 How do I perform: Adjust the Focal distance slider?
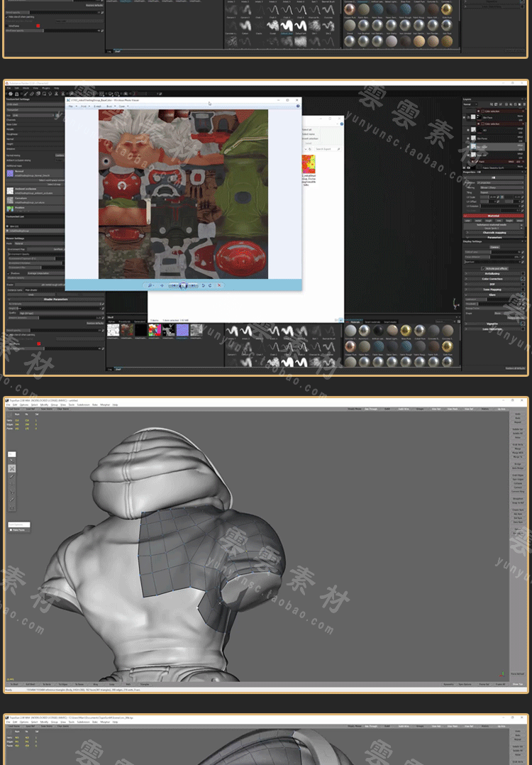pyautogui.click(x=492, y=257)
